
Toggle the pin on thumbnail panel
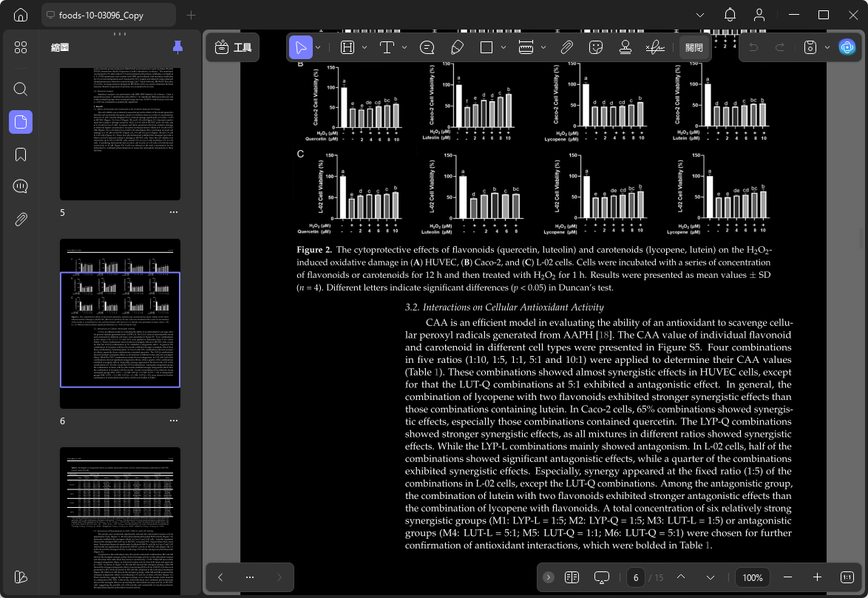pyautogui.click(x=177, y=47)
